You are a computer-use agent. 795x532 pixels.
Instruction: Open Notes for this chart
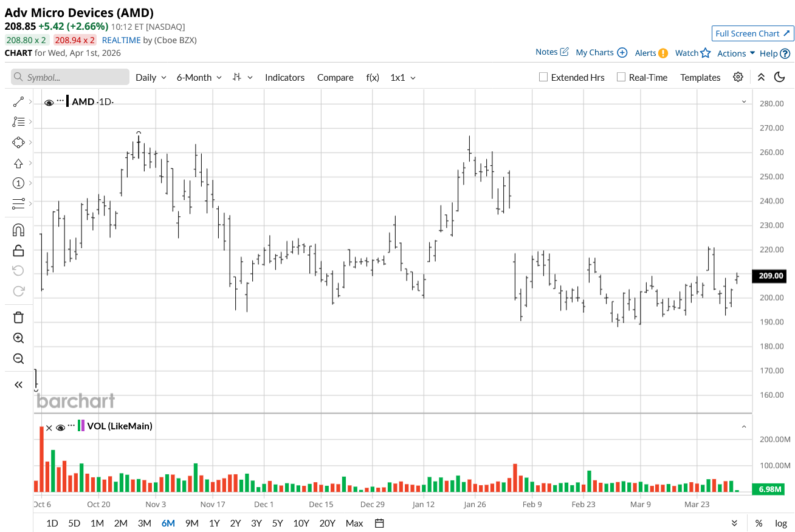point(552,52)
